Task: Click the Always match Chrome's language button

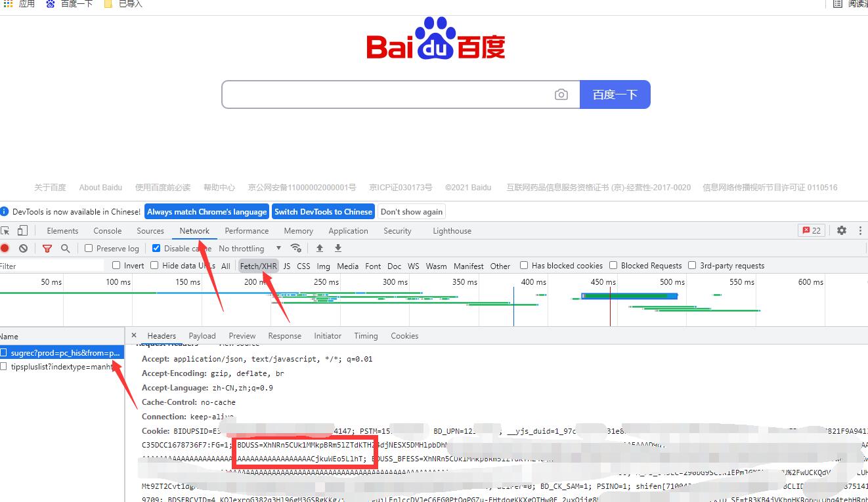Action: [x=207, y=211]
